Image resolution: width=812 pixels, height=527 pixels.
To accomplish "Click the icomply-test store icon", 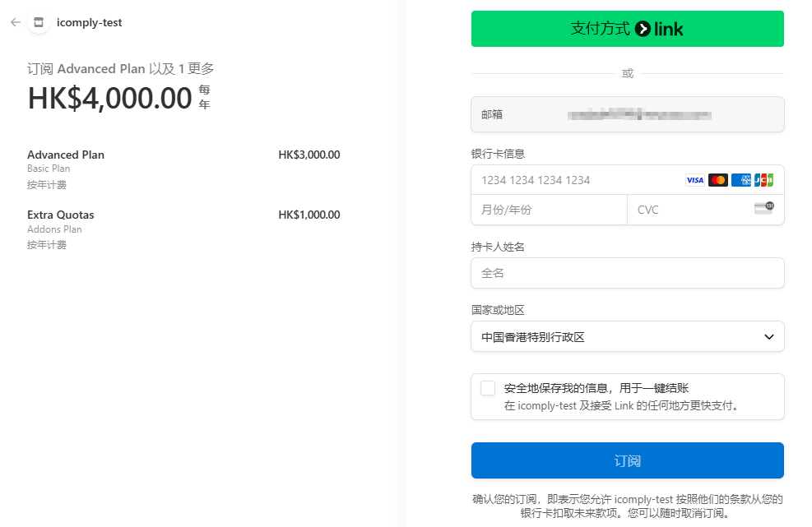I will click(39, 22).
